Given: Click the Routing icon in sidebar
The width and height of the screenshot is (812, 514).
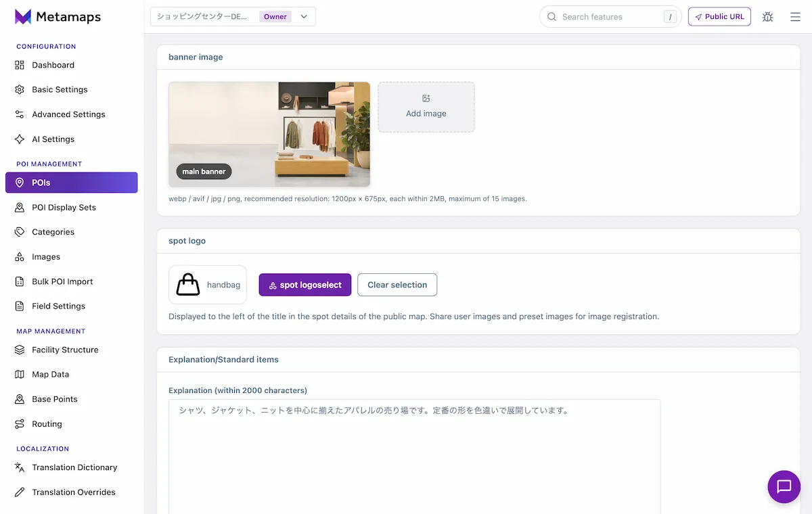Looking at the screenshot, I should click(x=20, y=424).
